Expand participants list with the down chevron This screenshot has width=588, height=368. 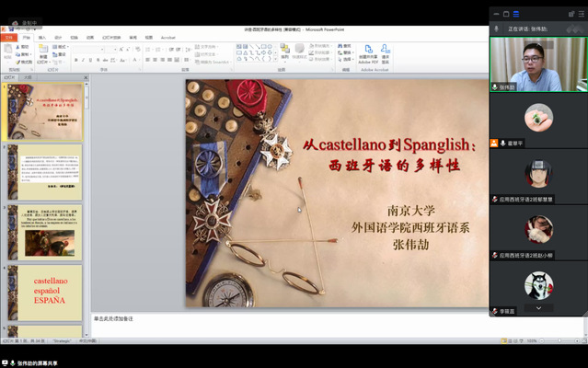pyautogui.click(x=538, y=308)
